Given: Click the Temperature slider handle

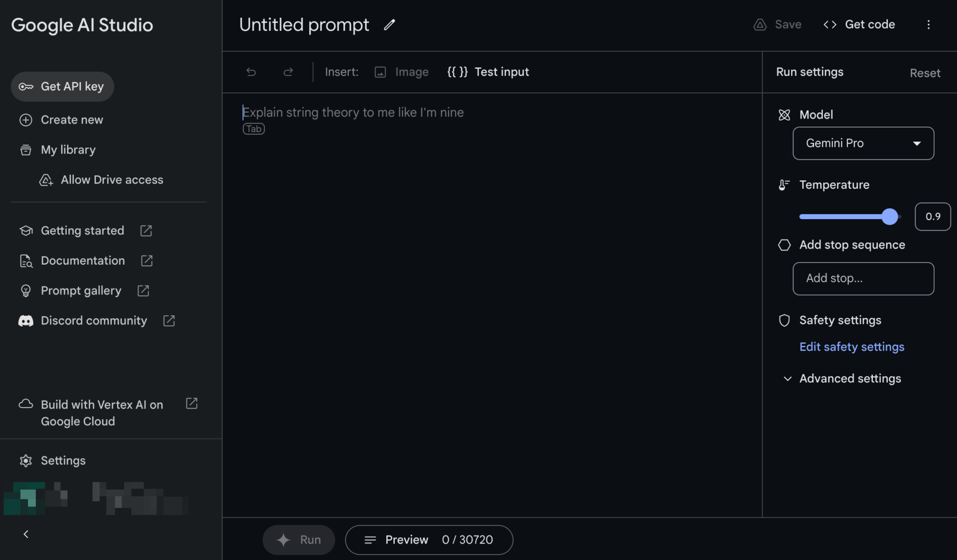Looking at the screenshot, I should [x=890, y=217].
